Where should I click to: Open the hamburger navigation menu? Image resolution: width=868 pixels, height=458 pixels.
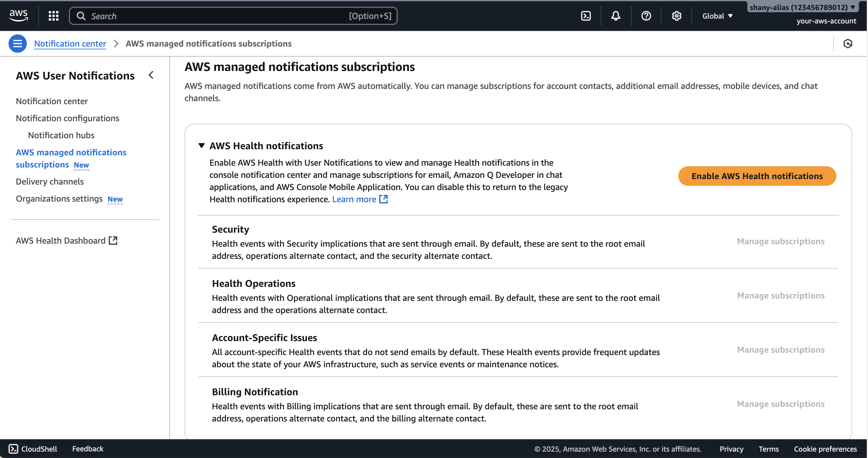coord(17,44)
